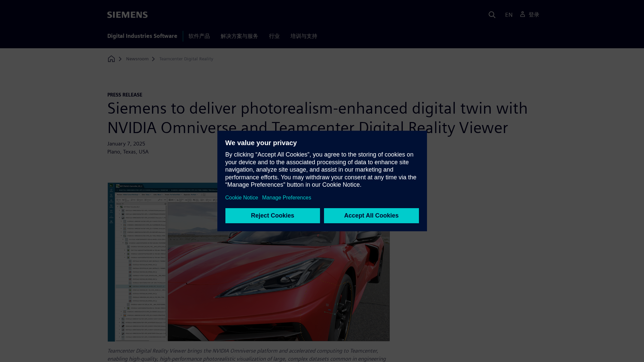Click the chevron after Newsroom breadcrumb

[x=153, y=59]
